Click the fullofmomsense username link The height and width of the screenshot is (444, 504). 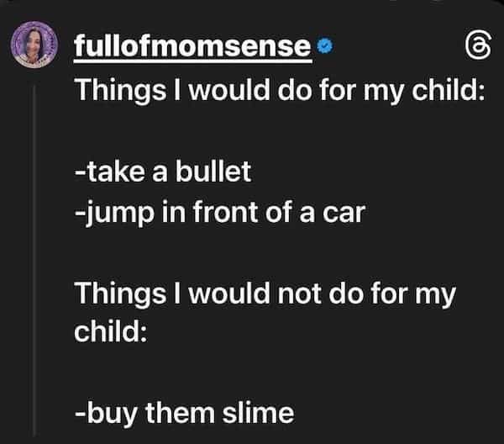192,47
